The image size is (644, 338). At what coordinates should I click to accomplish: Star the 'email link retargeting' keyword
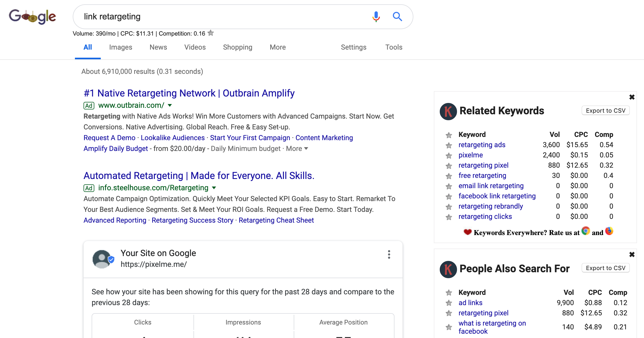pyautogui.click(x=449, y=186)
